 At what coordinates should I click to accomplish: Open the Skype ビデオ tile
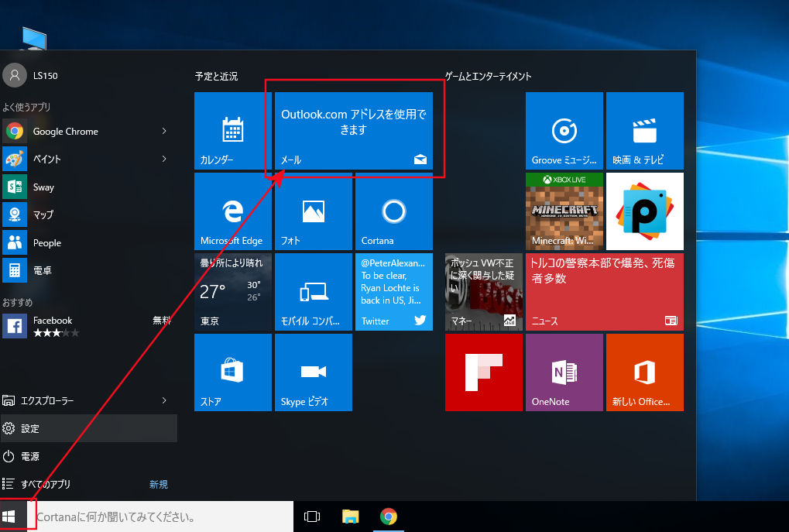click(314, 372)
